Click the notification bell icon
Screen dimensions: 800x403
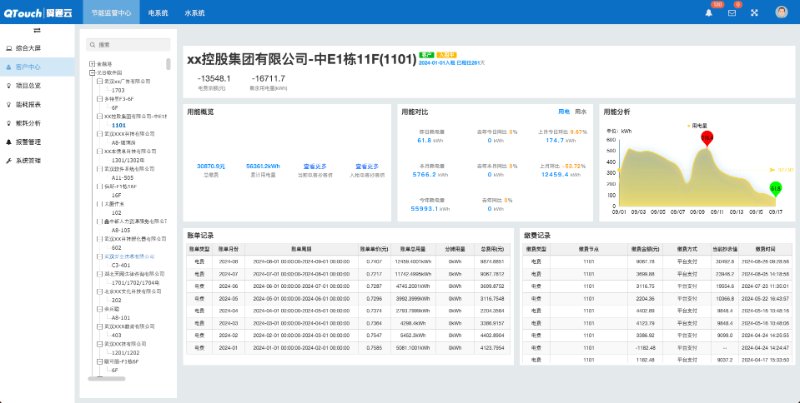tap(708, 12)
